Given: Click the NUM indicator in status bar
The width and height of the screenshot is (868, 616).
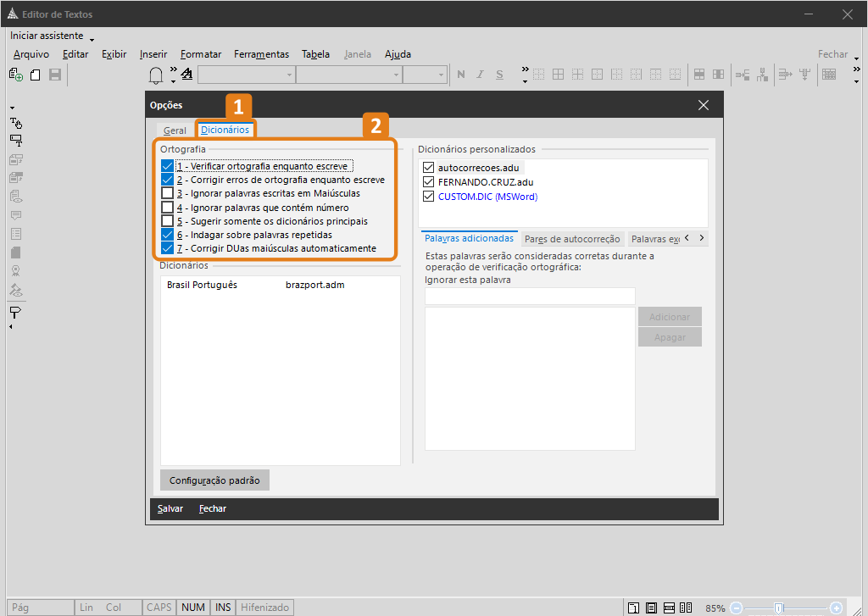Looking at the screenshot, I should click(193, 608).
